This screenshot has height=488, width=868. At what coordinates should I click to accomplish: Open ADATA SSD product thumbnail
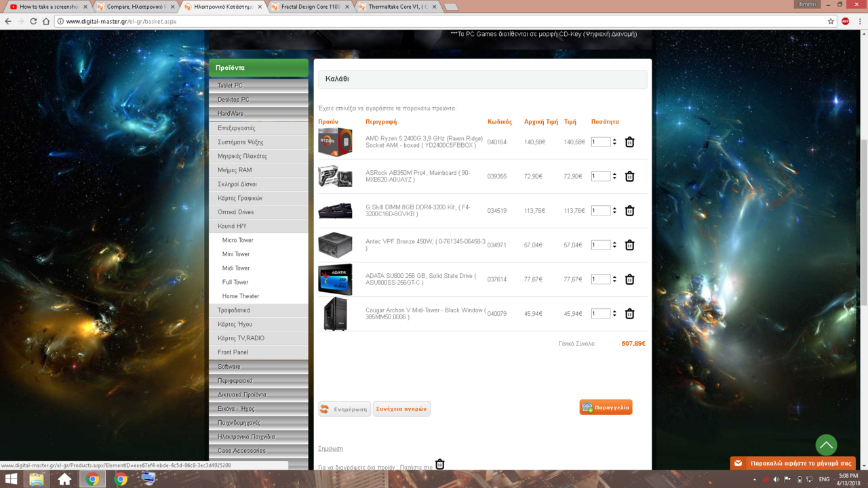[x=335, y=279]
